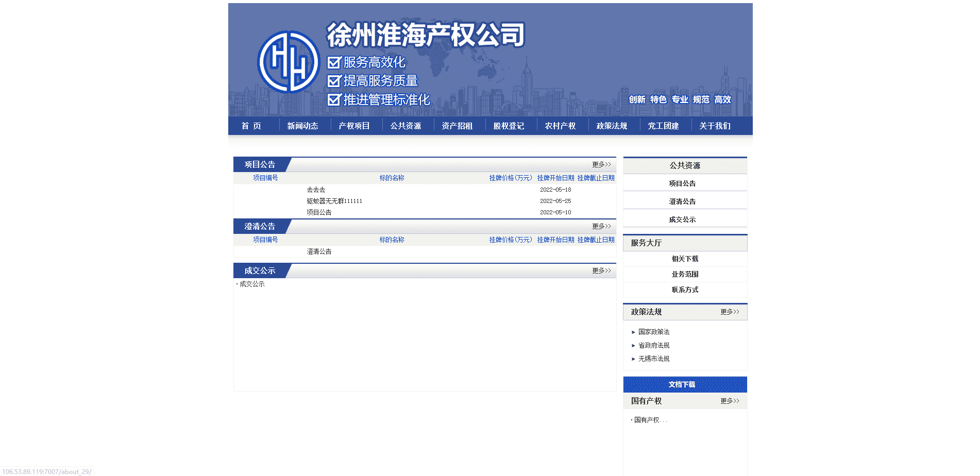
Task: Go to 产权项目 in the navigation bar
Action: coord(354,126)
